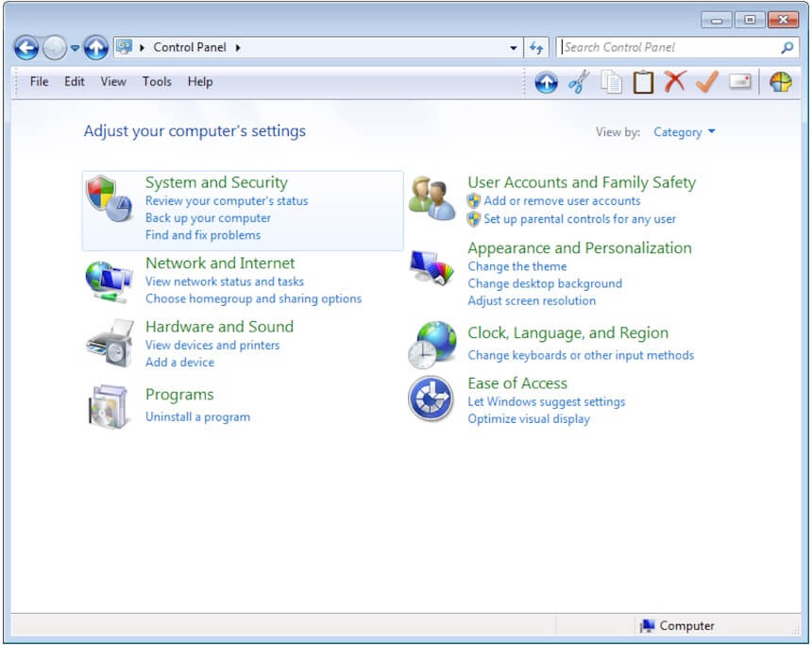Viewport: 812px width, 645px height.
Task: Click Uninstall a program
Action: [198, 417]
